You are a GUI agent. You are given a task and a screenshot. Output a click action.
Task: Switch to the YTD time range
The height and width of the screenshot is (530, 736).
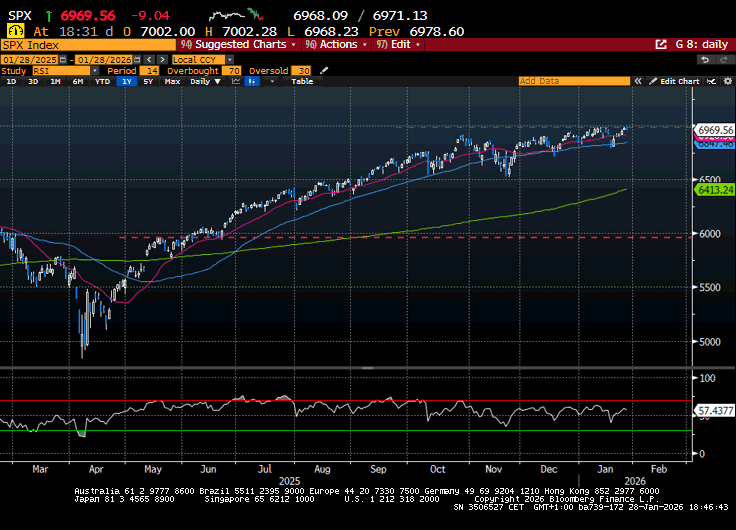(x=102, y=82)
